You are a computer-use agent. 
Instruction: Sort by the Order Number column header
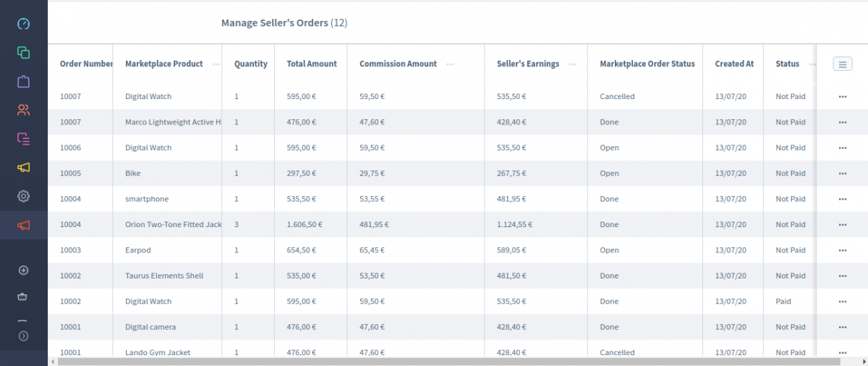[x=86, y=64]
